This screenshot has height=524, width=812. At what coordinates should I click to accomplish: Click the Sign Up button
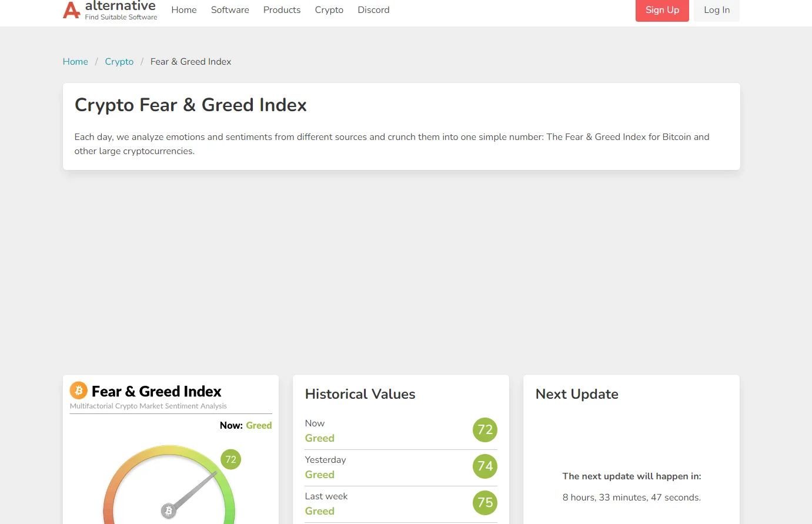(662, 10)
